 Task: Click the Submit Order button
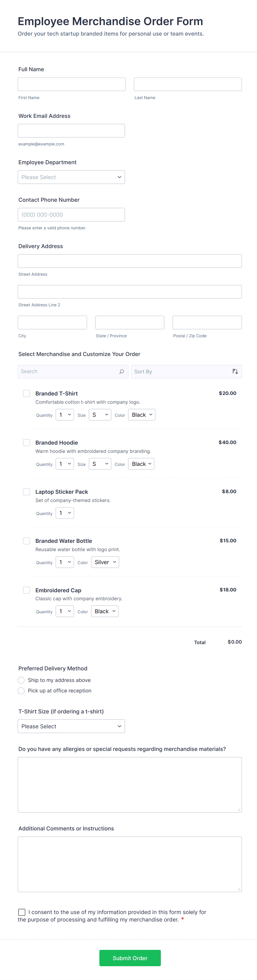tap(130, 958)
